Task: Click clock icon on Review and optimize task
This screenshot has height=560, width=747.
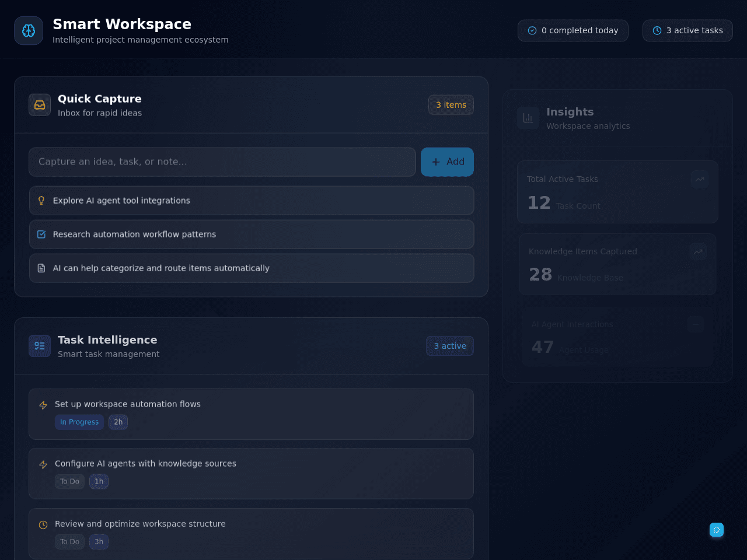Action: [43, 525]
